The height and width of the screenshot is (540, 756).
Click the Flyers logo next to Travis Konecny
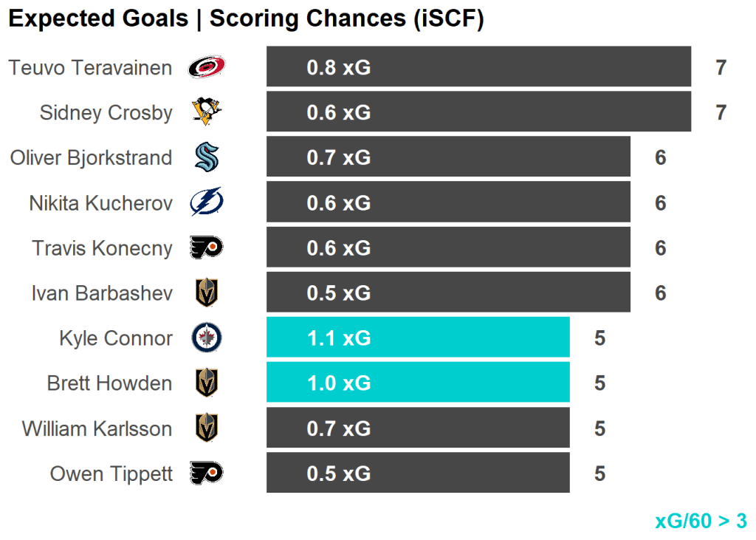[207, 247]
